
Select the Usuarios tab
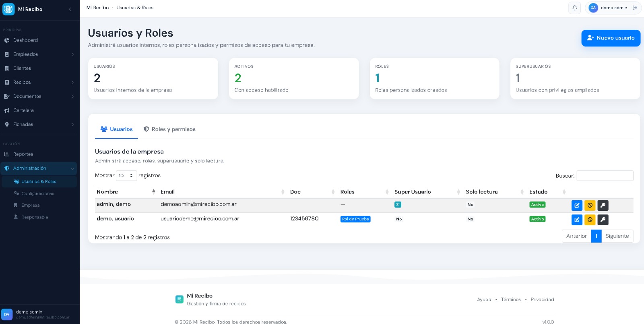point(116,129)
